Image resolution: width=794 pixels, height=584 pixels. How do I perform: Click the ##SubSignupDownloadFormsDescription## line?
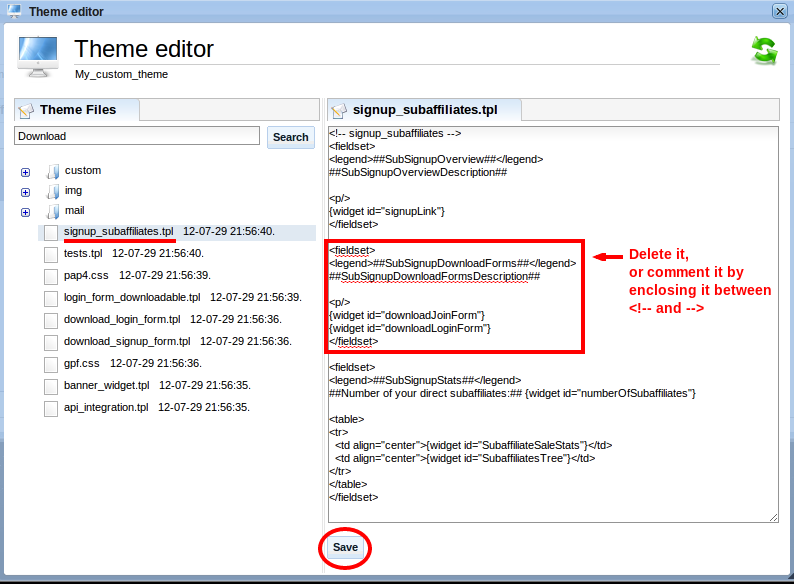pos(434,277)
